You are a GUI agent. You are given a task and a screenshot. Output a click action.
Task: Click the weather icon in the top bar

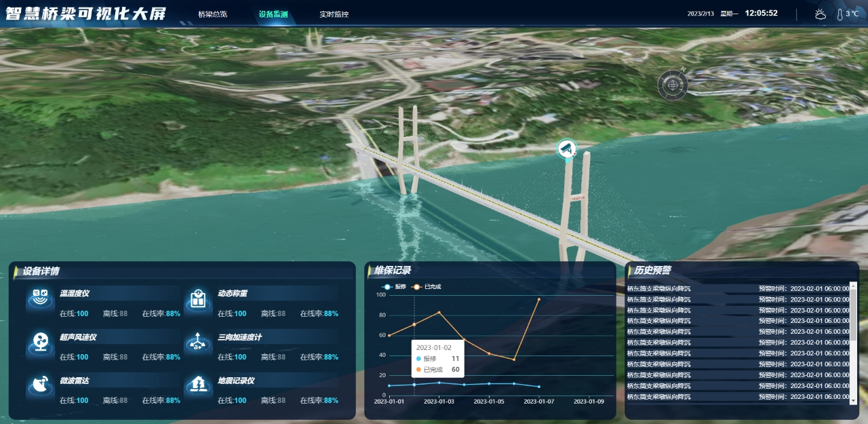pos(819,12)
